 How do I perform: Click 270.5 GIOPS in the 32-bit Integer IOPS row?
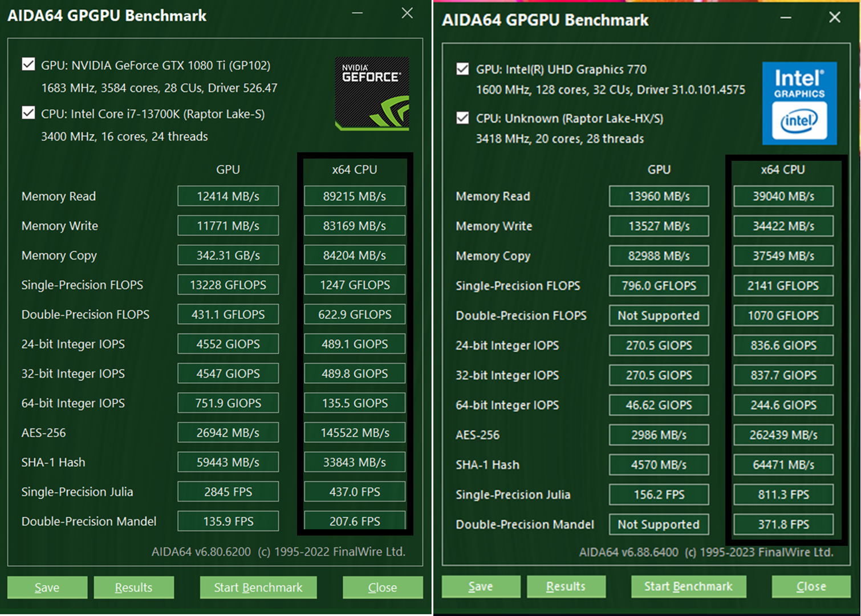(659, 375)
